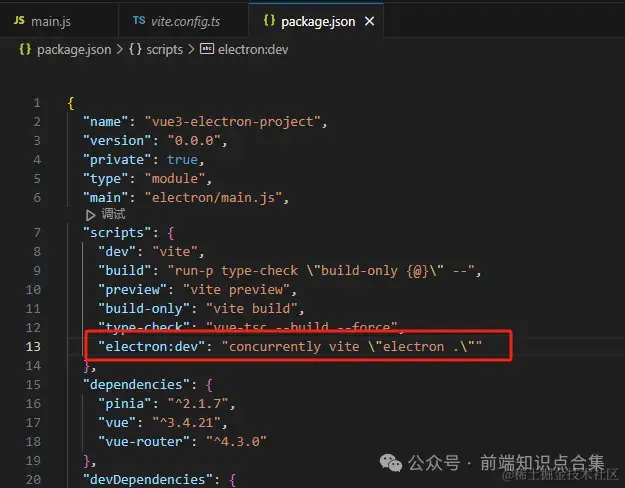The image size is (625, 488).
Task: Click package.json in the breadcrumb
Action: point(74,49)
